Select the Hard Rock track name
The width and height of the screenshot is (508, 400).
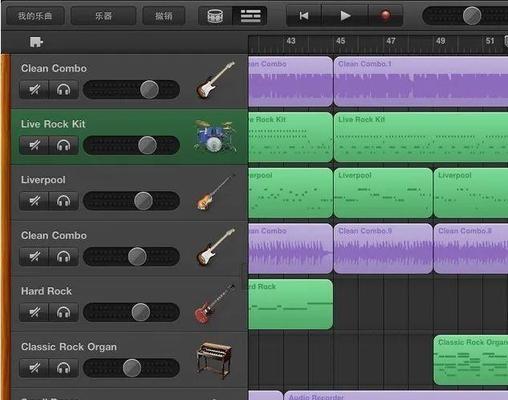coord(46,291)
